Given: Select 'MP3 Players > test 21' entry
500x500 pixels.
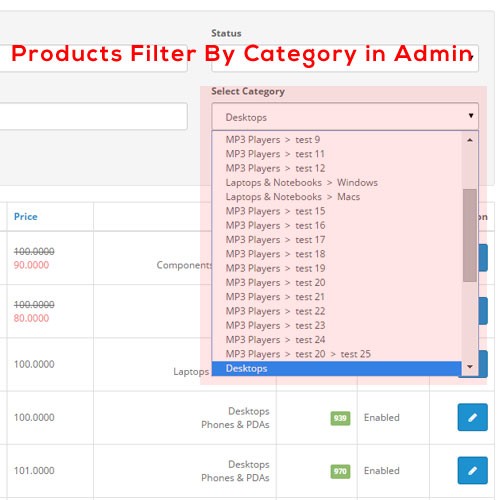Looking at the screenshot, I should [337, 297].
